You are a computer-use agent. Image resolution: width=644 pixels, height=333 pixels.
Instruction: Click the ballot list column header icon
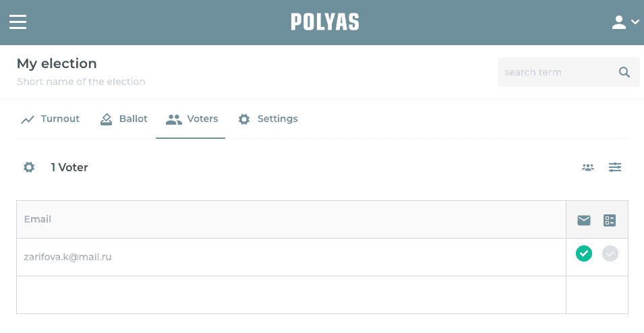(x=610, y=220)
